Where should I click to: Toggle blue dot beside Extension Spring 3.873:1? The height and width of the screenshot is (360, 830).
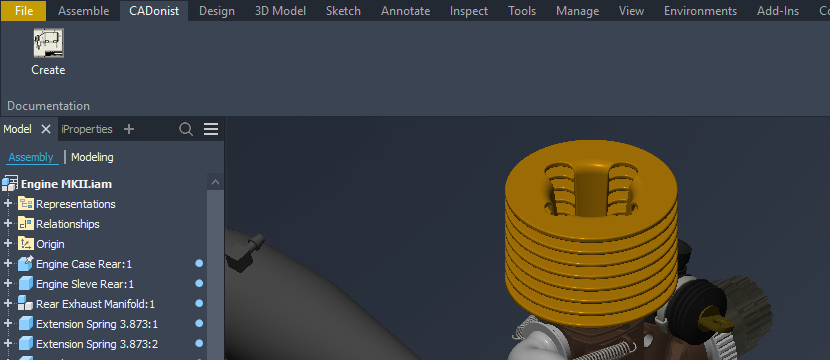(x=199, y=323)
